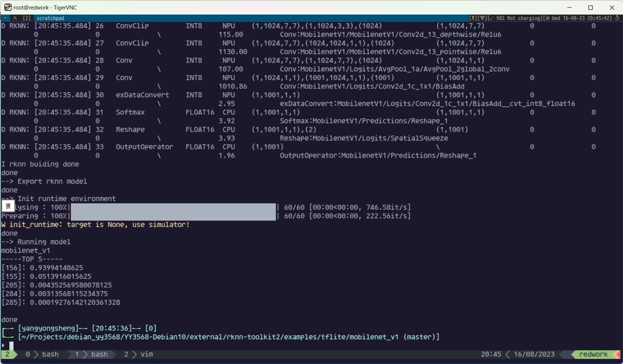Click the 'Preparing : 100%' progress label
Screen dimensions: 623x364
click(34, 216)
